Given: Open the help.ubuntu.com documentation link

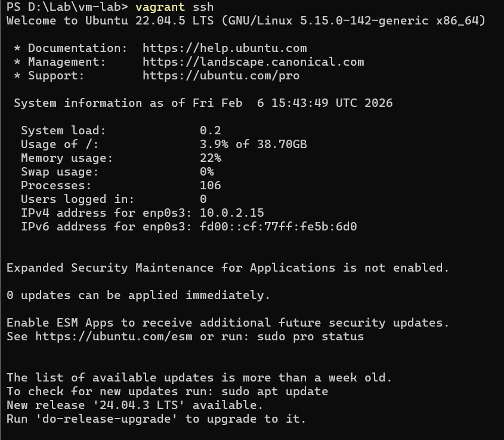Looking at the screenshot, I should click(x=224, y=48).
